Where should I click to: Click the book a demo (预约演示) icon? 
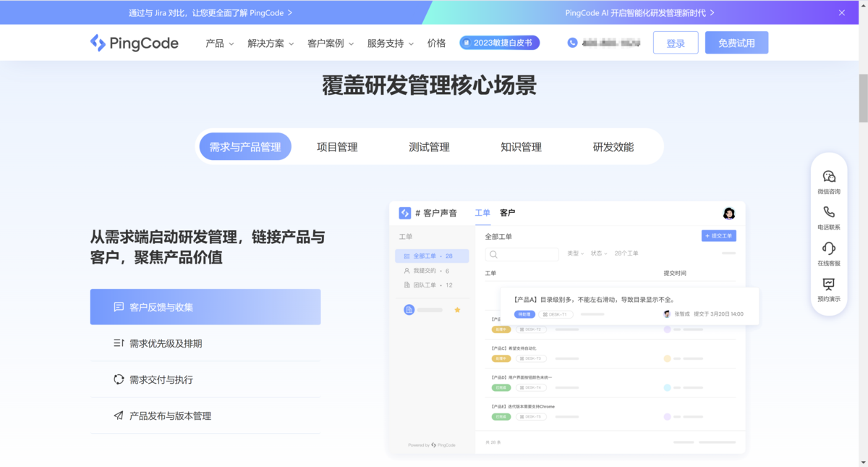click(x=829, y=284)
